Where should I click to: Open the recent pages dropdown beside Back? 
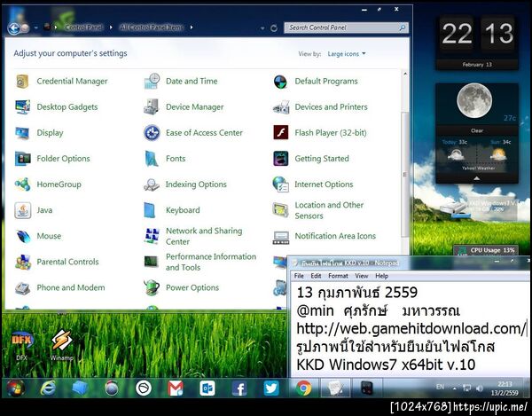click(x=36, y=28)
